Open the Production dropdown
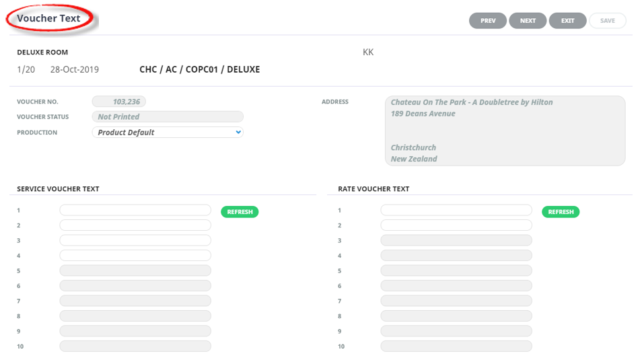 [168, 133]
